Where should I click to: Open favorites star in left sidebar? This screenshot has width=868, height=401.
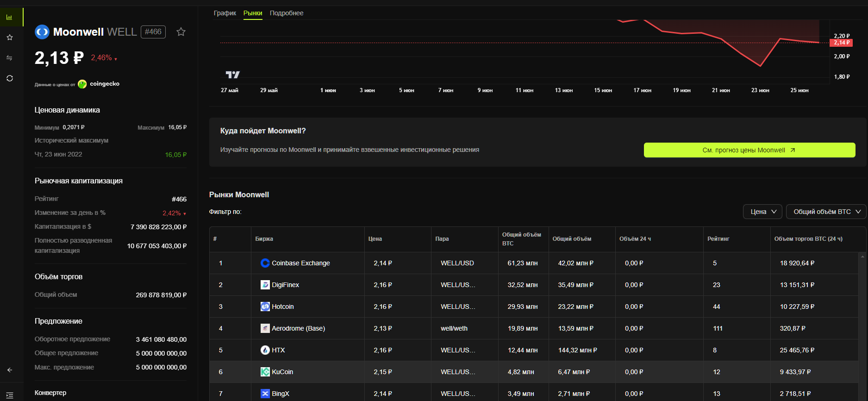click(9, 38)
